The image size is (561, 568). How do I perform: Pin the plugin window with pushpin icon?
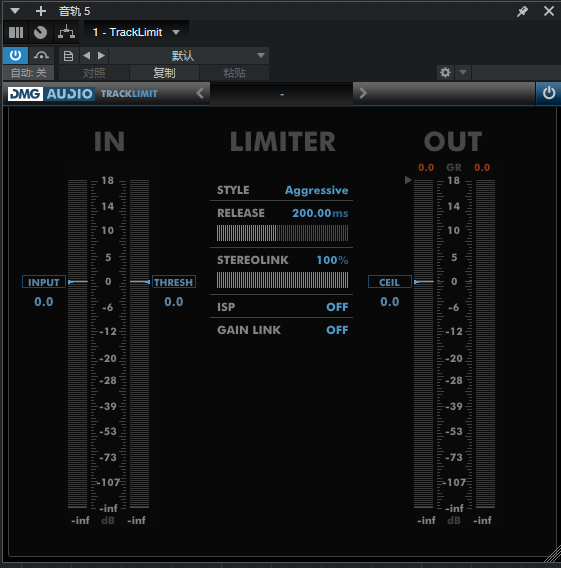522,12
